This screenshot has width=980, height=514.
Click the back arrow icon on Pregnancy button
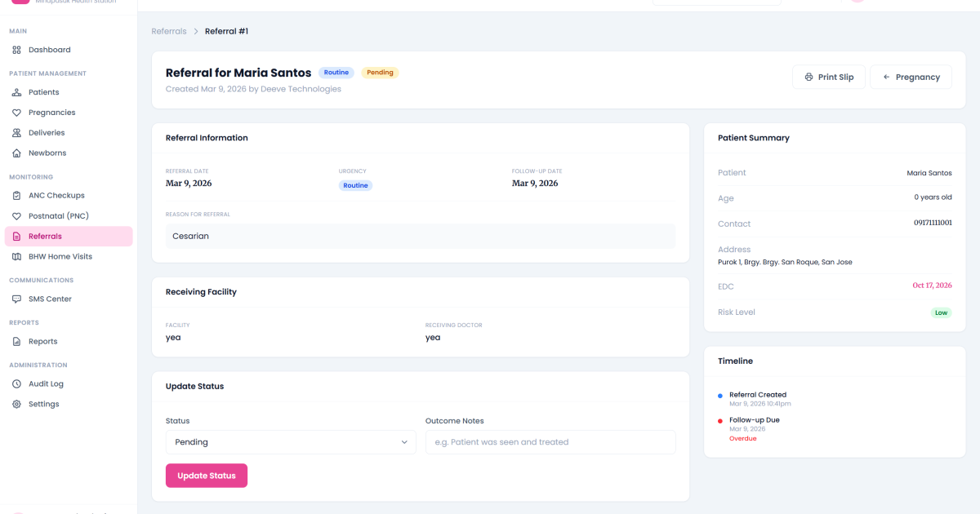tap(886, 77)
